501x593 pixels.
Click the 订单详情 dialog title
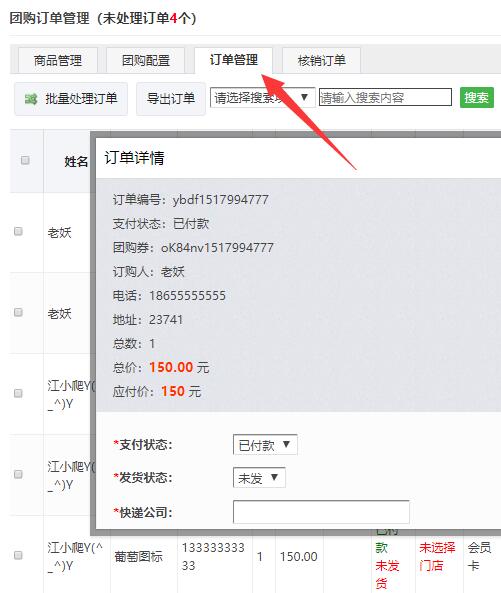134,158
